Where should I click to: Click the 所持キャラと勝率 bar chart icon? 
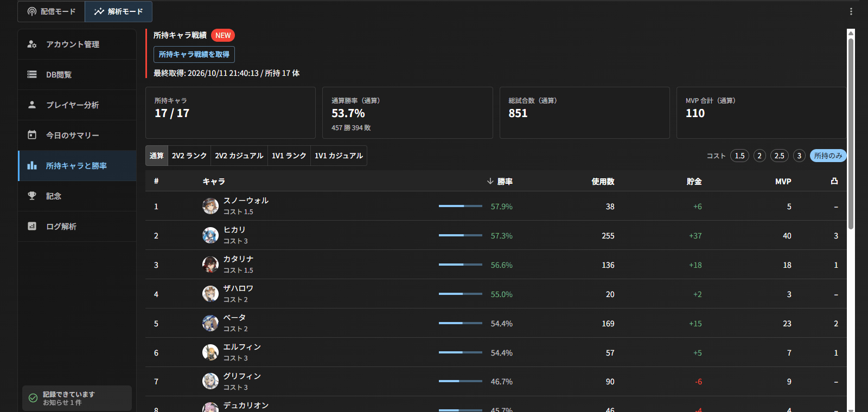coord(32,165)
